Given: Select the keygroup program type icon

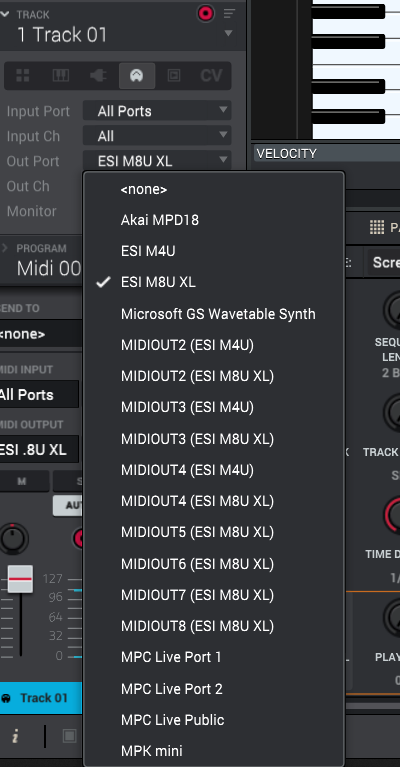Looking at the screenshot, I should coord(61,75).
